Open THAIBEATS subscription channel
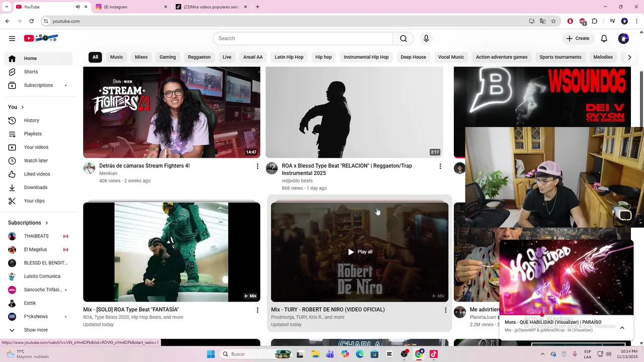 (38, 236)
